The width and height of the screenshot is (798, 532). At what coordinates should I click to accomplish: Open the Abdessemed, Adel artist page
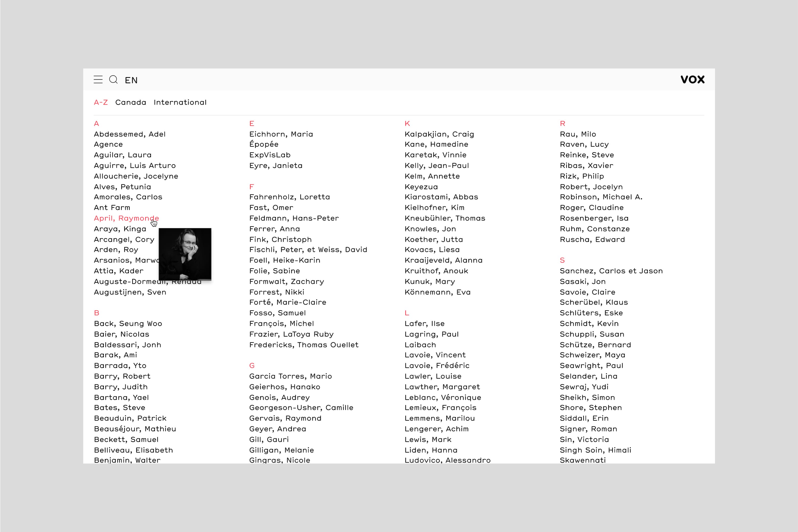130,134
